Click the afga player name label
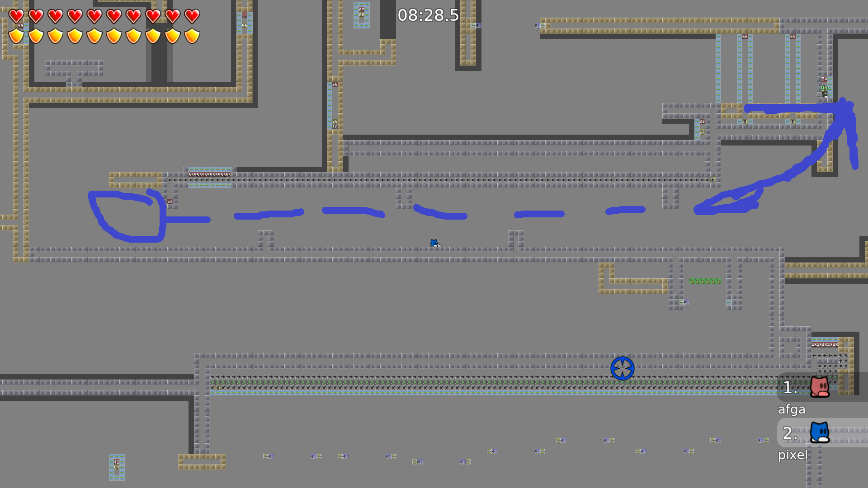Screen dimensions: 868x488 click(x=791, y=409)
